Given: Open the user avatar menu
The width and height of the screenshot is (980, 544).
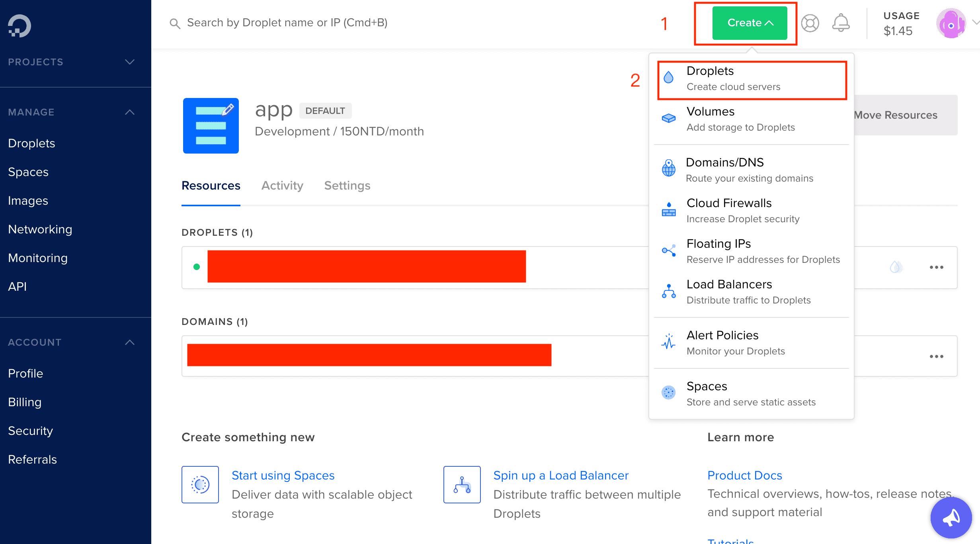Looking at the screenshot, I should pos(951,24).
